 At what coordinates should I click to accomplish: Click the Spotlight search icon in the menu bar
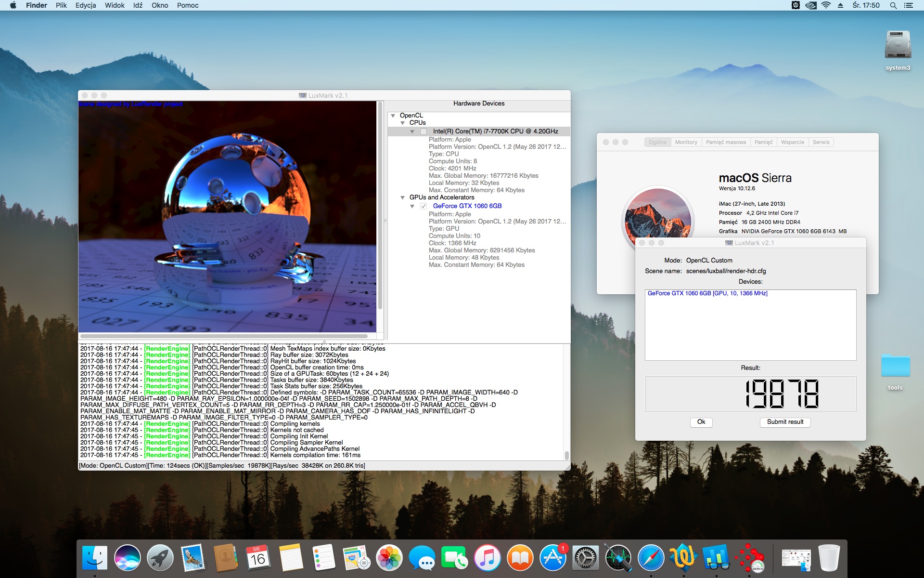(x=893, y=5)
